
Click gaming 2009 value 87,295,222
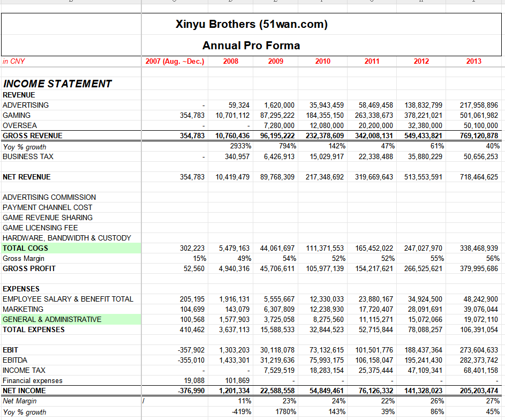pos(277,115)
